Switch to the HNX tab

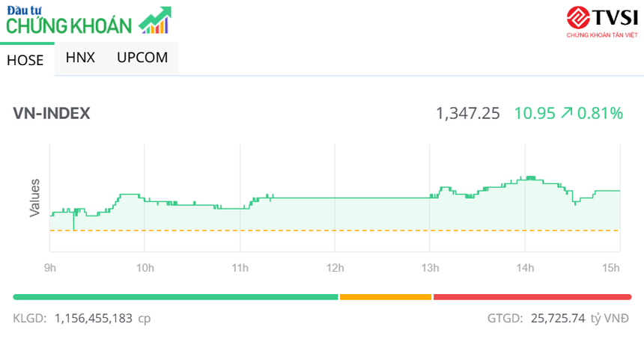point(80,58)
